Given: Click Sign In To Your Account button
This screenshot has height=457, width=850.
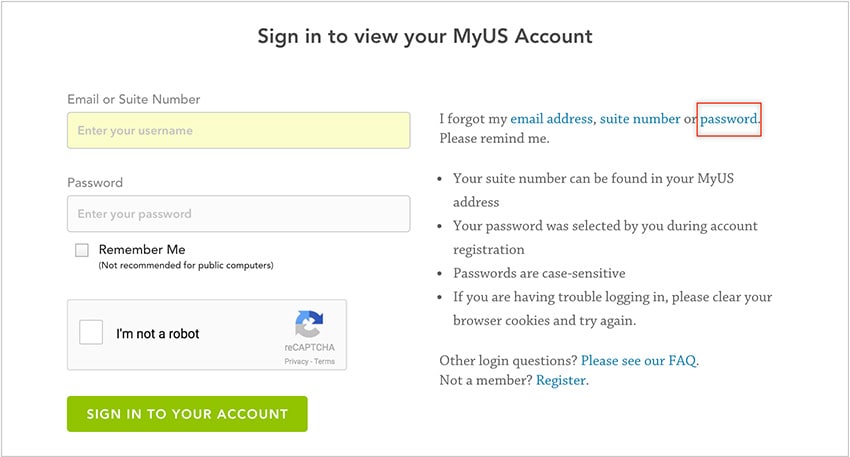Looking at the screenshot, I should coord(187,414).
